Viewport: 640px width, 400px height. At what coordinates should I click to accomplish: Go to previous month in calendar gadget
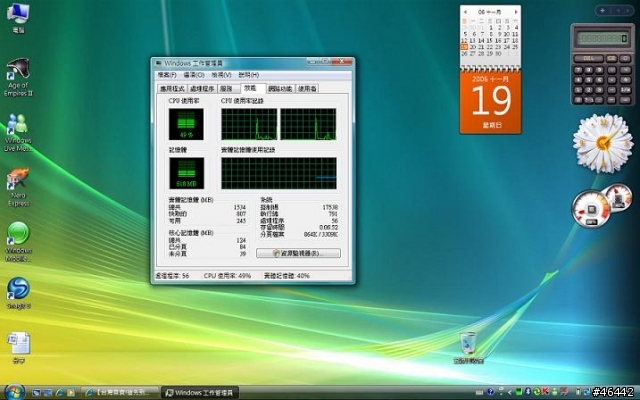click(465, 12)
